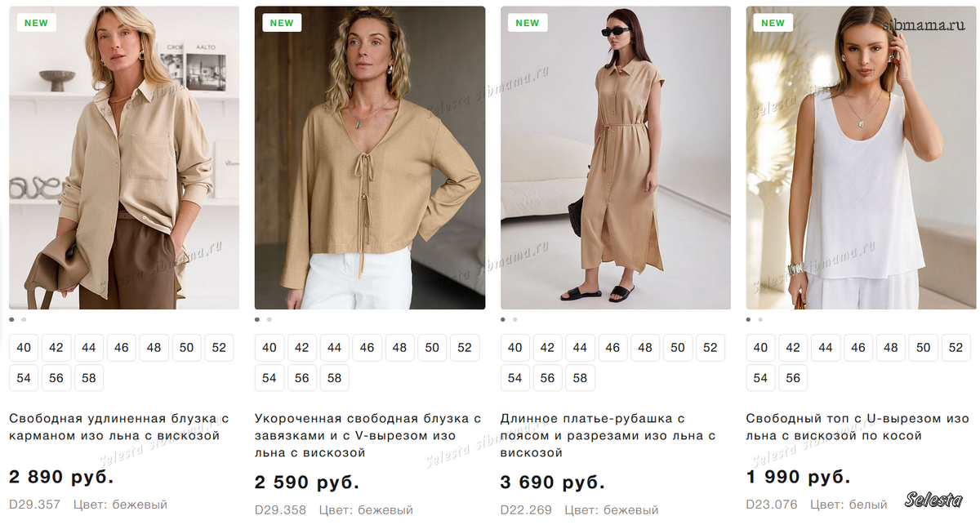980x525 pixels.
Task: Open 'Длинное платье-рубашка с поясом' product link
Action: (x=608, y=435)
